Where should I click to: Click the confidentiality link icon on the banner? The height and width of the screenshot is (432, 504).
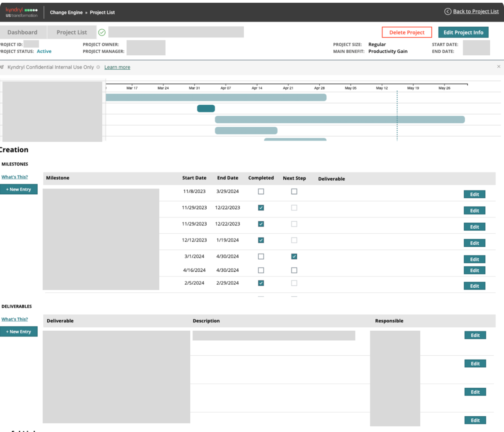click(2, 67)
